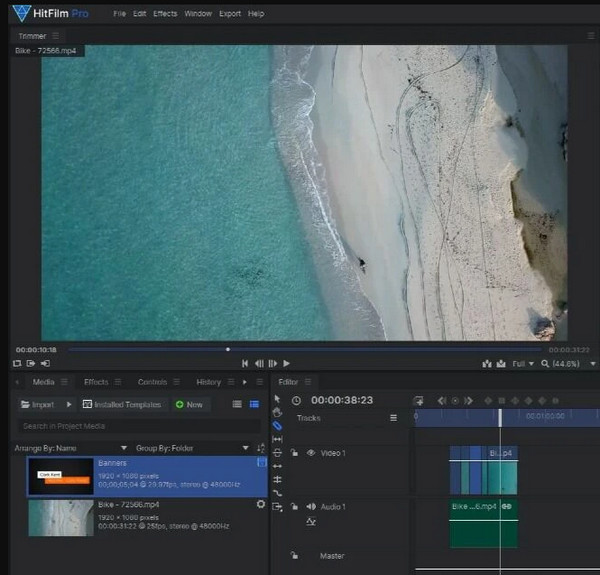Click the add keyframe circle button
600x575 pixels.
click(455, 401)
